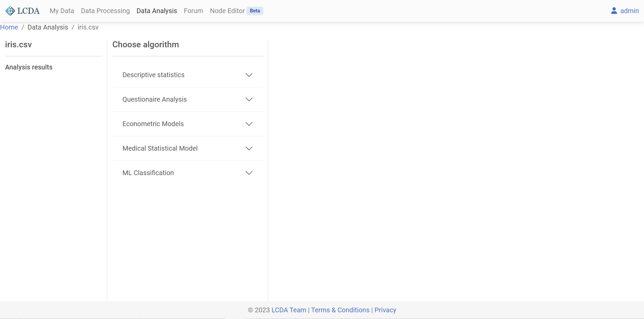
Task: Open the My Data menu
Action: [x=62, y=11]
